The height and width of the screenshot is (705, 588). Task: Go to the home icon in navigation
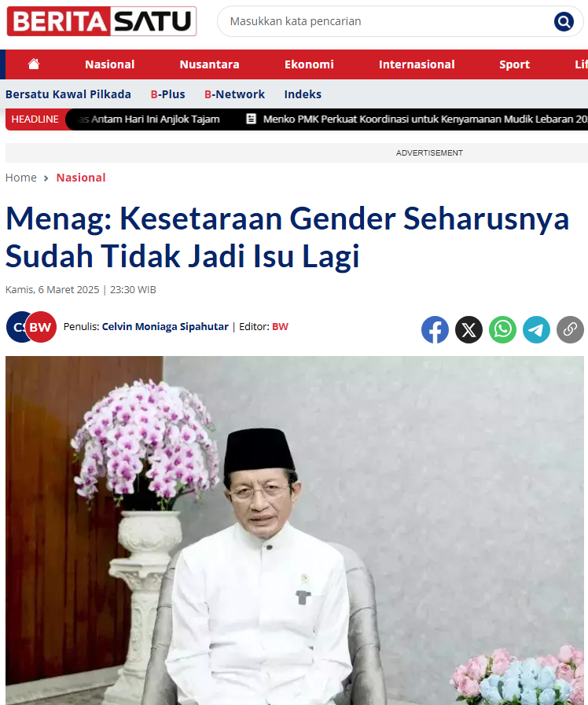point(34,64)
